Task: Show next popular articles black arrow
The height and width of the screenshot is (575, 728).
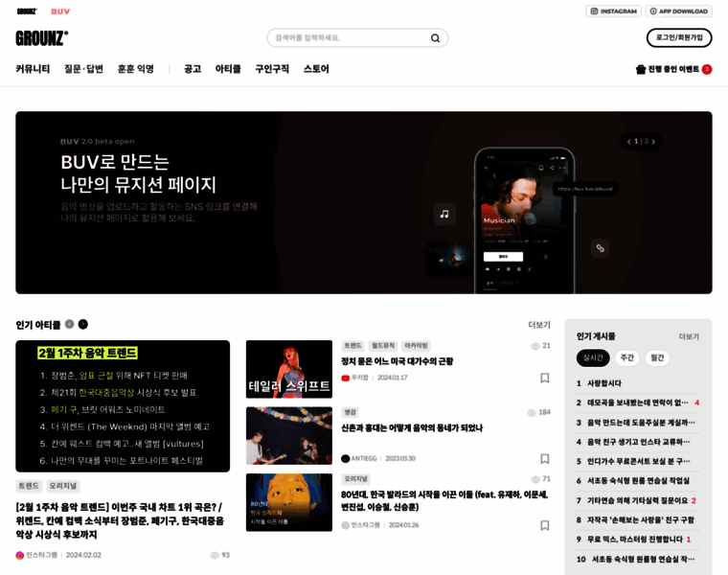Action: coord(83,324)
